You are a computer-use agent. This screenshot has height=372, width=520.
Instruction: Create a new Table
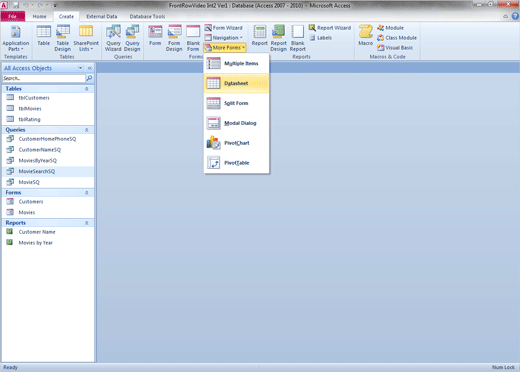click(x=44, y=36)
